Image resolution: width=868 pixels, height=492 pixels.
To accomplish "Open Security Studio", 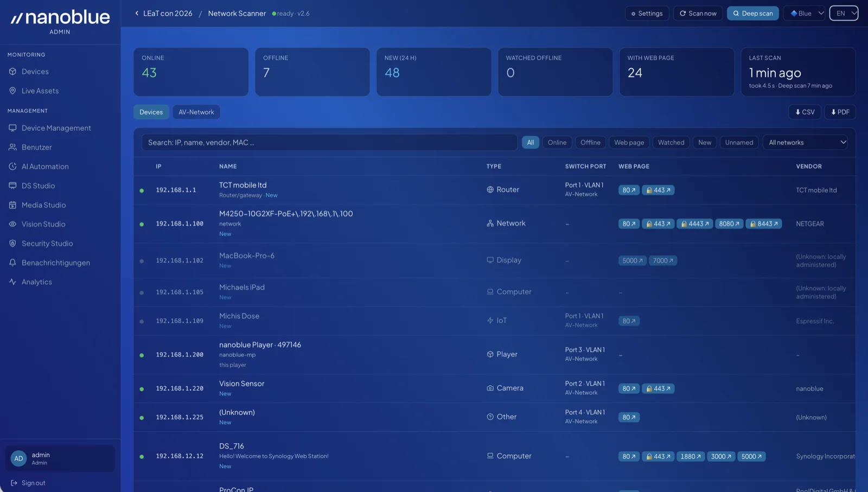I will (x=47, y=244).
